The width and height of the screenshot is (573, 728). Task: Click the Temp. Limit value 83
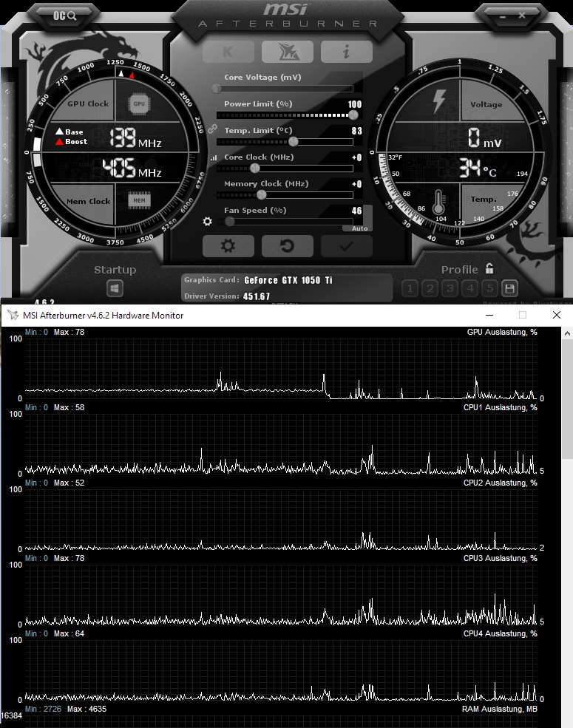click(356, 131)
